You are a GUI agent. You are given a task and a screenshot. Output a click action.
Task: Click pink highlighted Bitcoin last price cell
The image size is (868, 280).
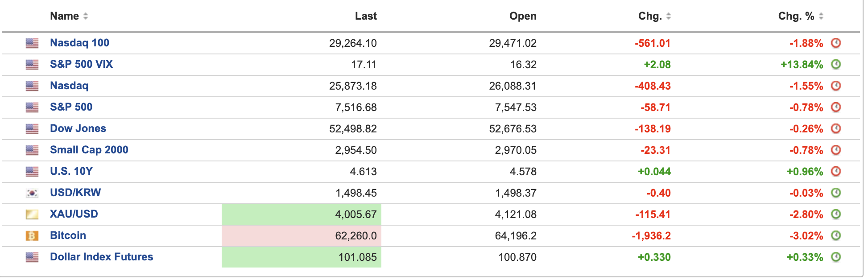(302, 236)
